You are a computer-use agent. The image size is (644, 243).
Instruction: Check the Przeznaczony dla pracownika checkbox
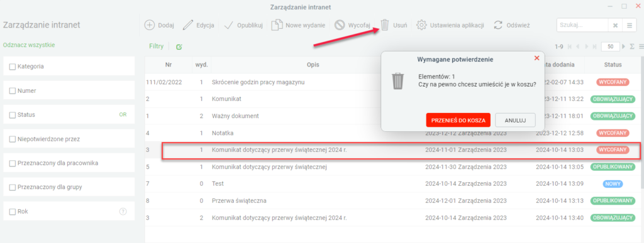pos(13,163)
